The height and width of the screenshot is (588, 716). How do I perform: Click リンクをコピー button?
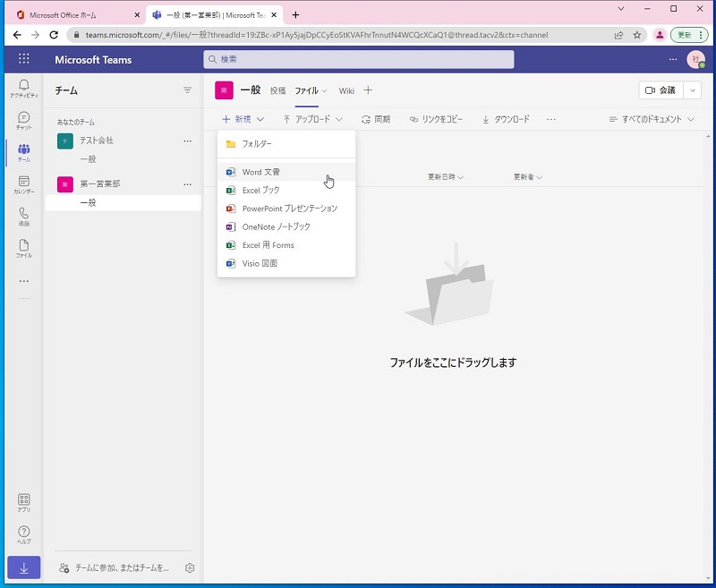point(436,119)
